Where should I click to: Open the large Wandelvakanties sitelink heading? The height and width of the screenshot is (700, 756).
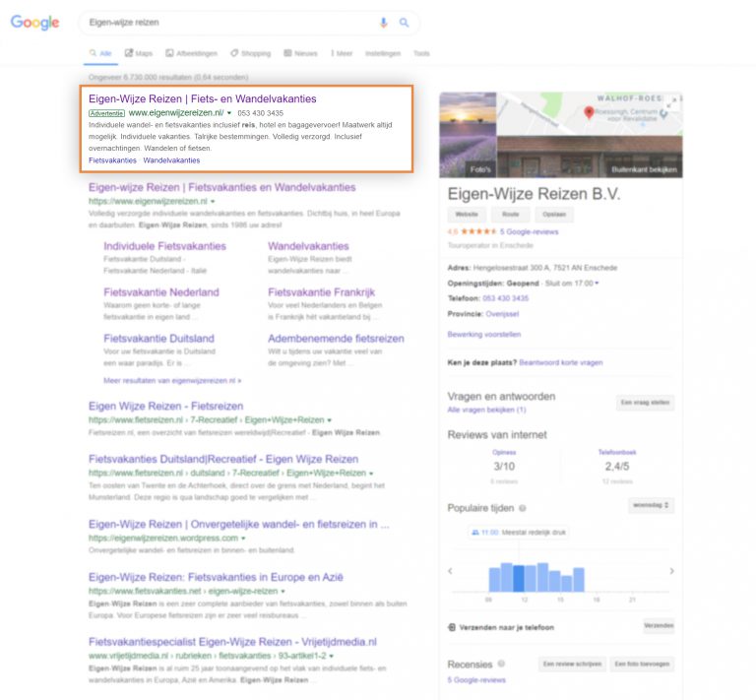pos(308,246)
